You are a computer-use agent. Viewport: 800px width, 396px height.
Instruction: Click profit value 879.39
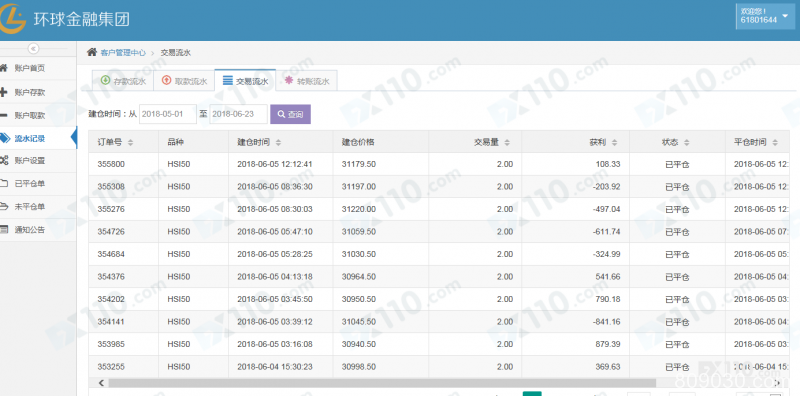pyautogui.click(x=608, y=344)
